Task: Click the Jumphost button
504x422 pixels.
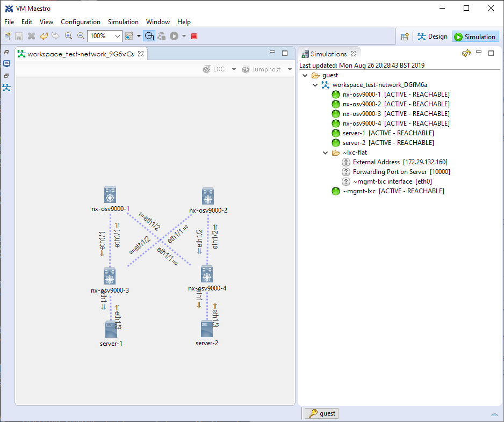Action: coord(261,69)
